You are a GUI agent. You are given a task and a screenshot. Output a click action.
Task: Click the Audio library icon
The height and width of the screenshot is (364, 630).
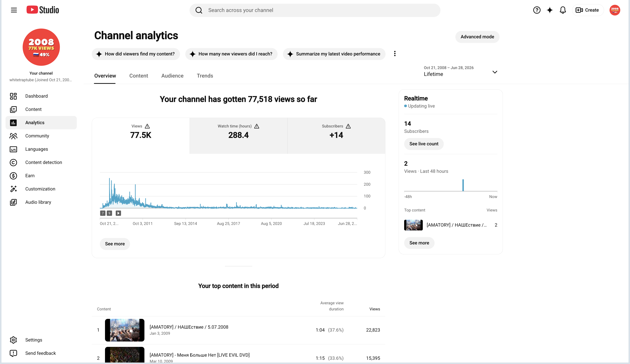click(13, 202)
